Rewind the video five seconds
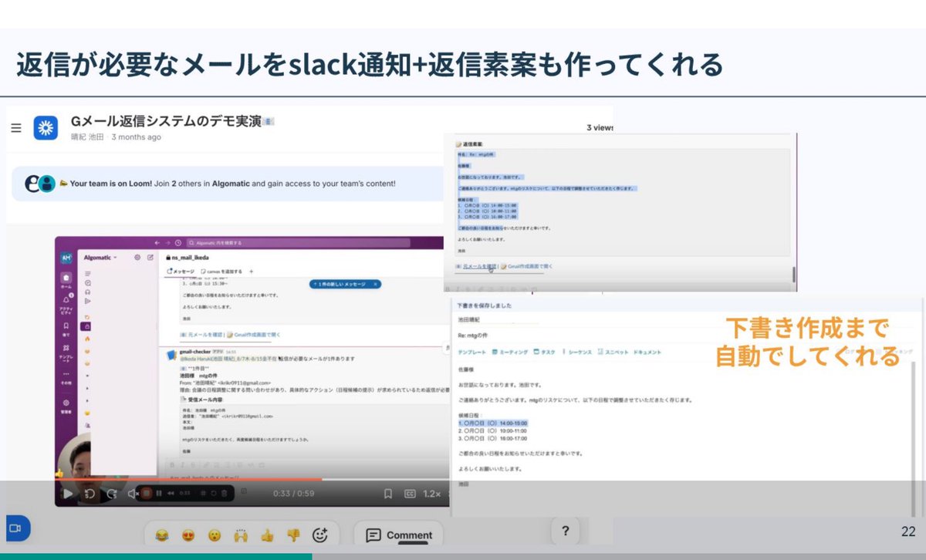Viewport: 926px width, 560px height. [90, 494]
